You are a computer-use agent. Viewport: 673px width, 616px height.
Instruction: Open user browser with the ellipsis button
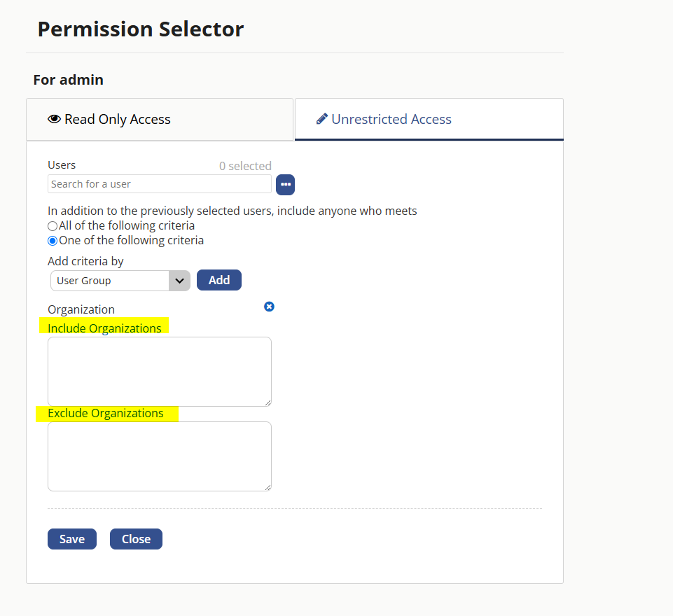pyautogui.click(x=286, y=185)
